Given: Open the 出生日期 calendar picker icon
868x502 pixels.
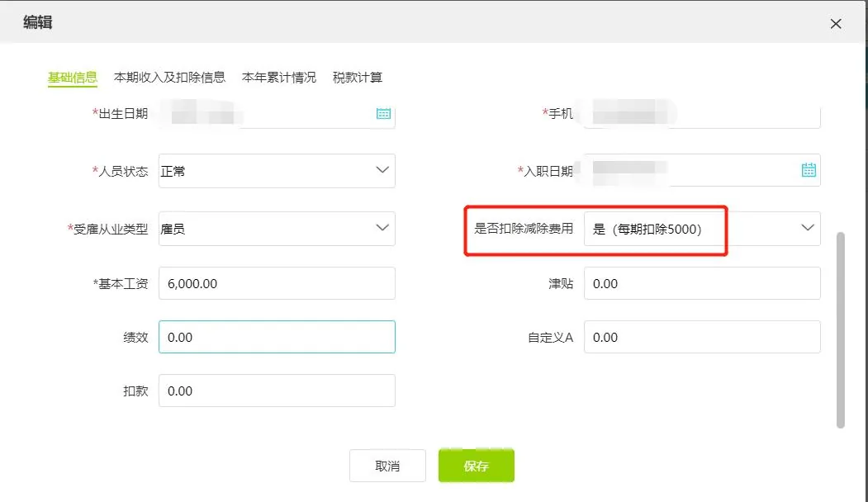Looking at the screenshot, I should tap(383, 113).
